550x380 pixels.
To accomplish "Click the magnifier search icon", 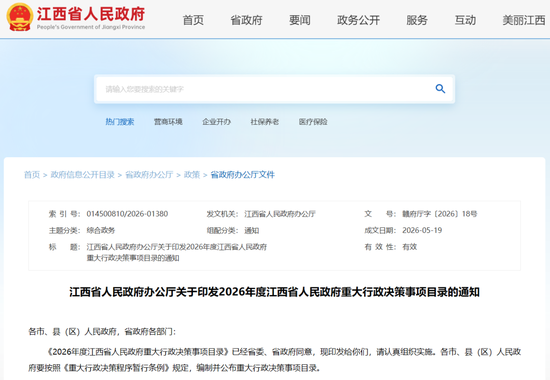I will tap(440, 89).
